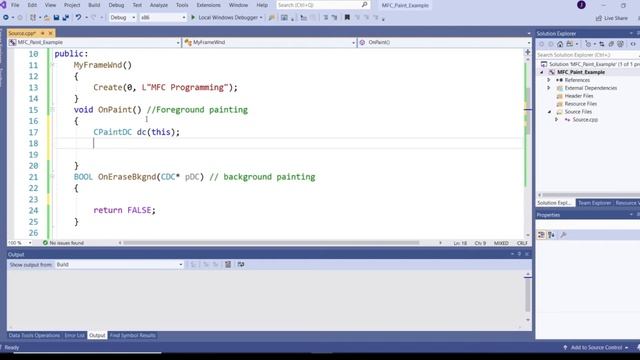Collapse the Source Files folder
This screenshot has height=360, width=640.
(549, 112)
